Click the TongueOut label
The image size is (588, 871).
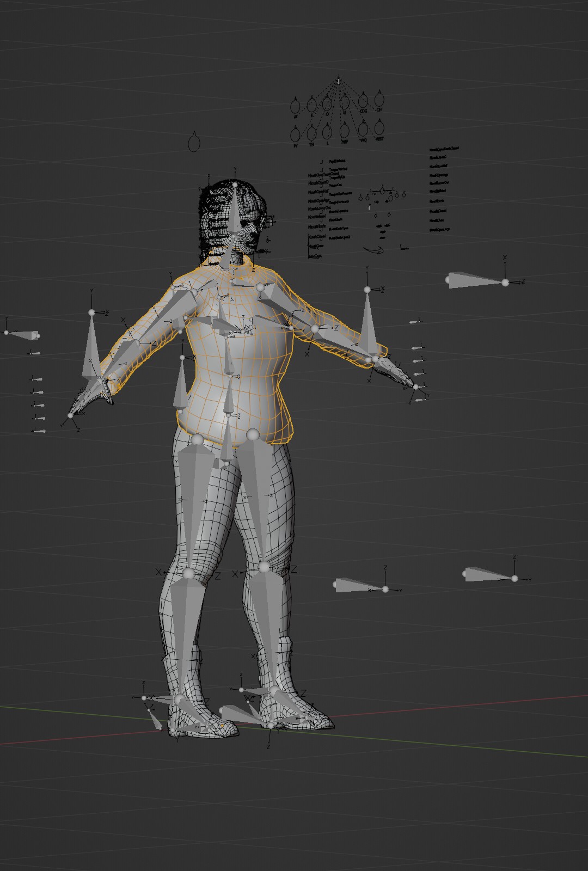[x=336, y=185]
